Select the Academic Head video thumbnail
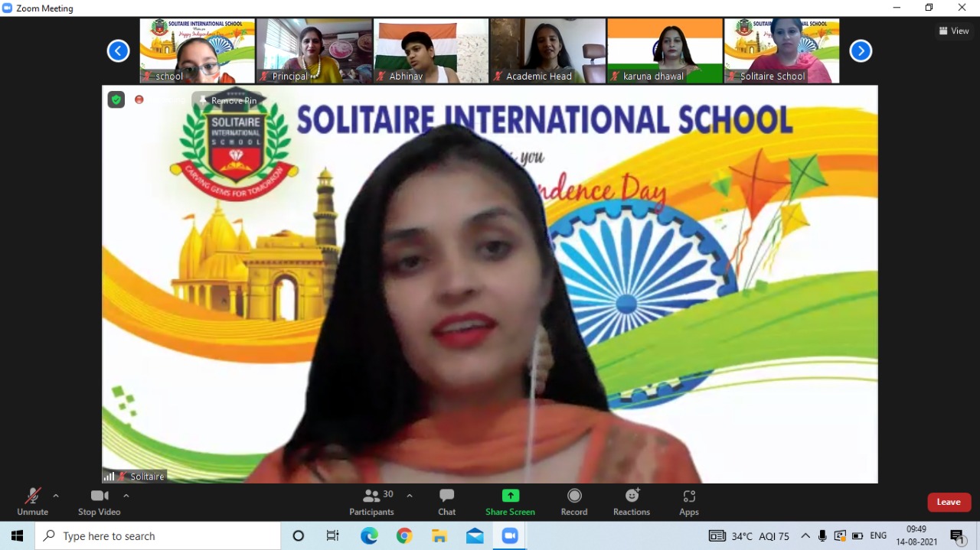Screen dimensions: 980x550 (x=548, y=51)
